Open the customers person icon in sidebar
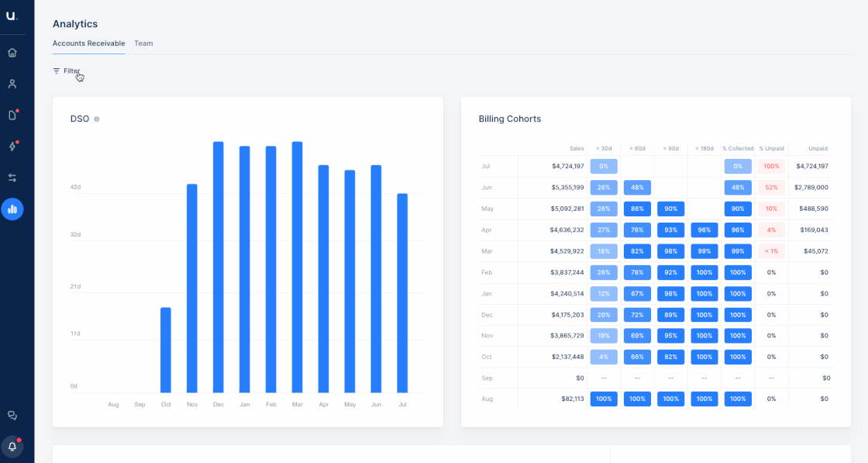Image resolution: width=868 pixels, height=463 pixels. (12, 85)
